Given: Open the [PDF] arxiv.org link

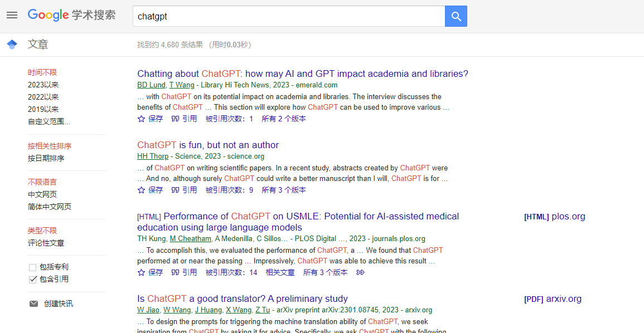Looking at the screenshot, I should [x=553, y=298].
